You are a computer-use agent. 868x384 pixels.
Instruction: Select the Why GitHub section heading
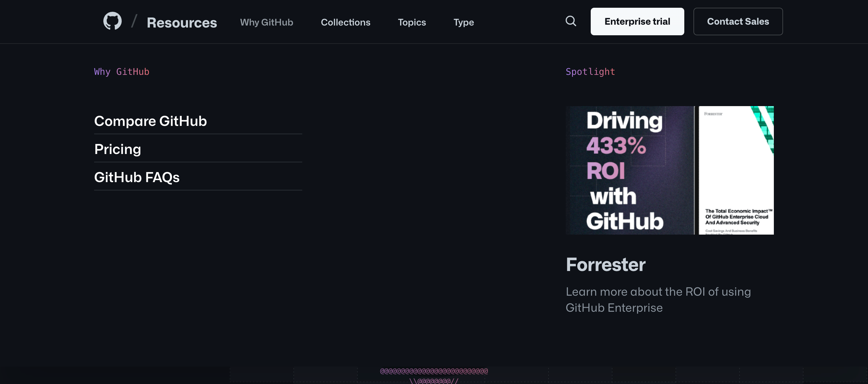point(122,71)
